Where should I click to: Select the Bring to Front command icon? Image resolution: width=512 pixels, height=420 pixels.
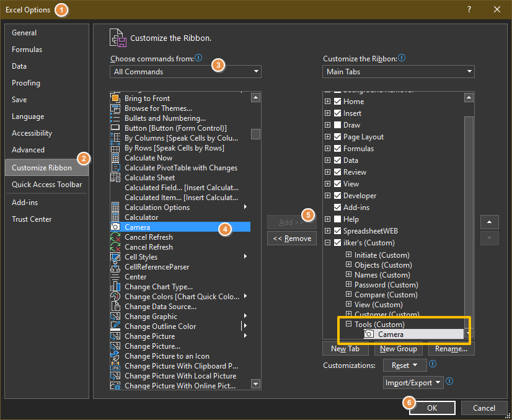[x=115, y=98]
